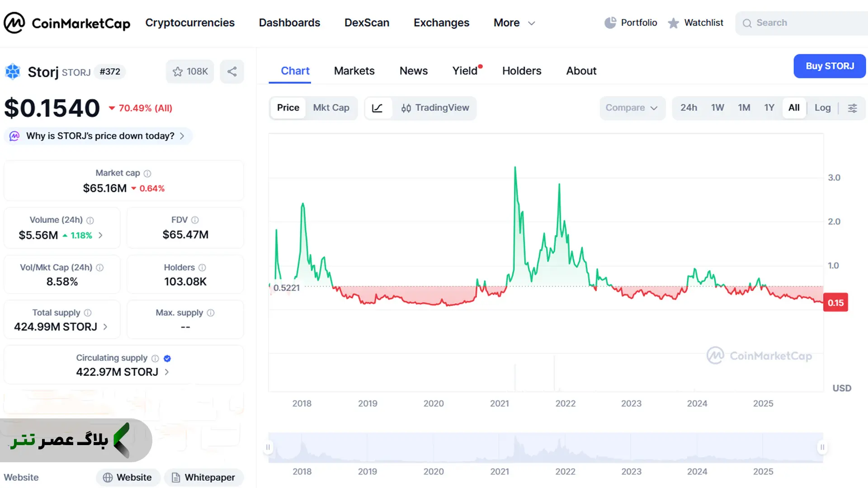The width and height of the screenshot is (868, 488).
Task: Expand Total supply details chevron
Action: (x=105, y=327)
